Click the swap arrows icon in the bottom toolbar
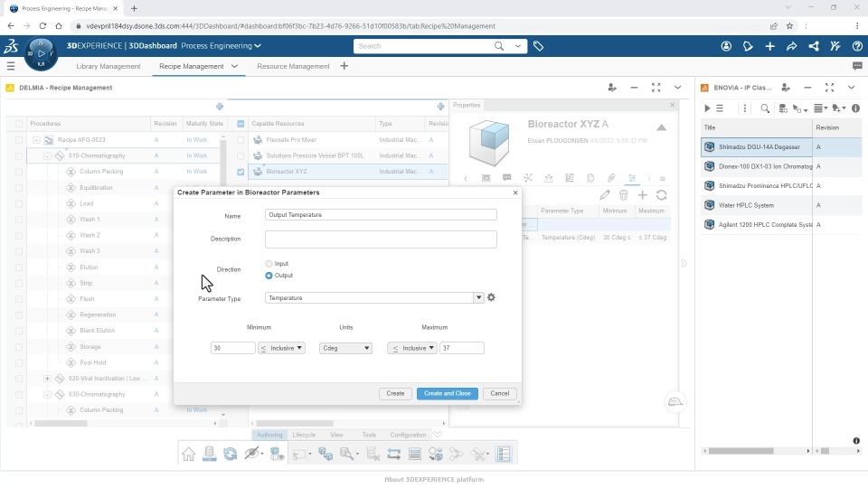This screenshot has height=488, width=868. (x=393, y=455)
